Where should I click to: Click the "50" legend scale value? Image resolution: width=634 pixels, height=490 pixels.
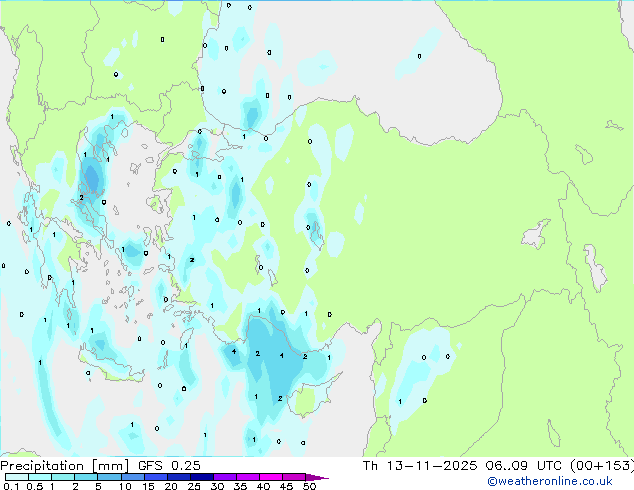click(x=309, y=486)
